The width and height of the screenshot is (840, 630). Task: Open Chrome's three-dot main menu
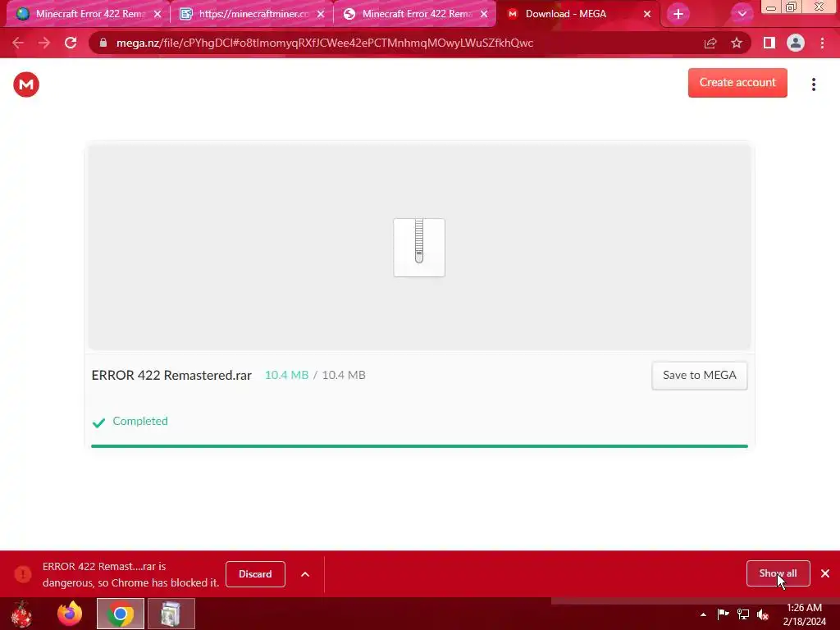click(822, 43)
